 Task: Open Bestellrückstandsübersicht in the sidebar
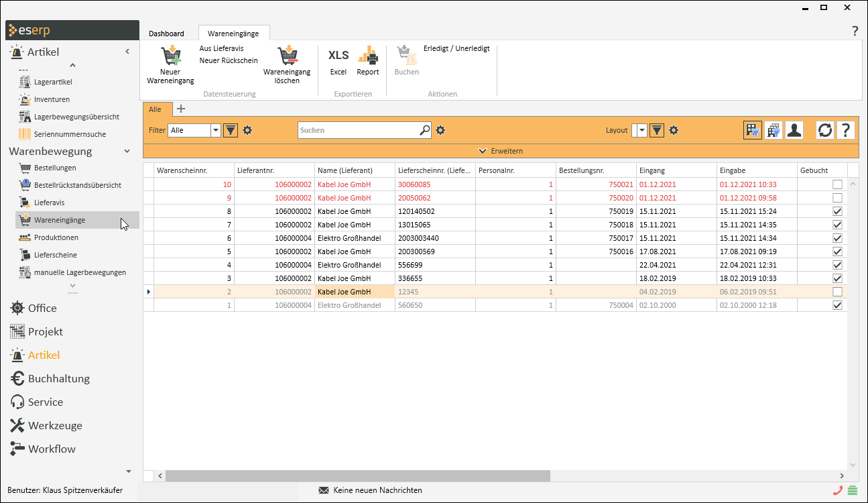[x=77, y=185]
